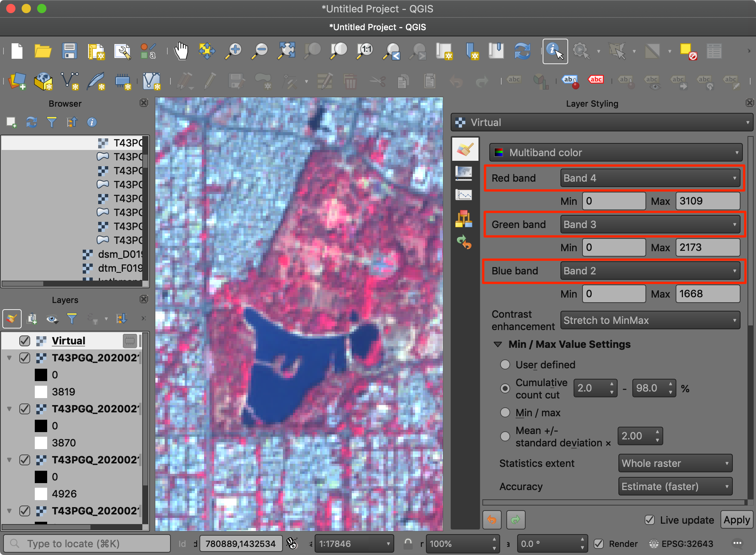756x555 pixels.
Task: Click Browser panel filter icon
Action: coord(51,123)
